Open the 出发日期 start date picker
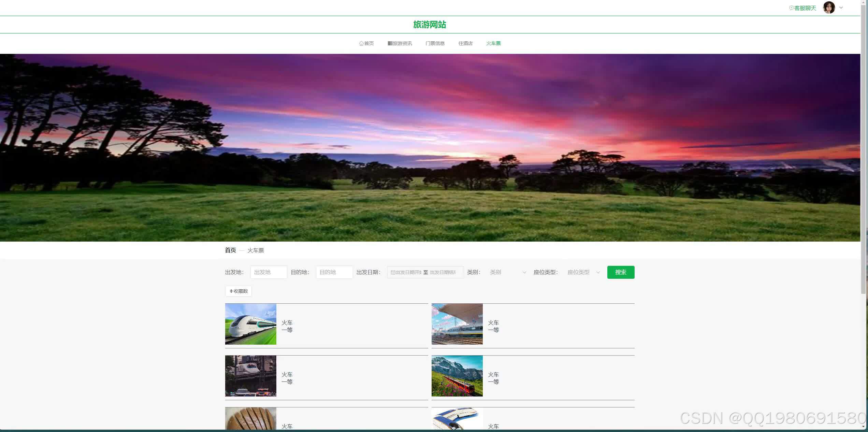This screenshot has width=868, height=432. (x=406, y=272)
